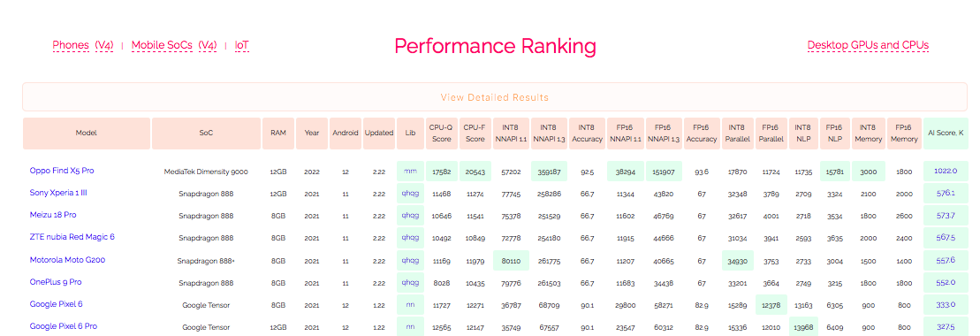Open the Mobile SoCs (V4) ranking
The height and width of the screenshot is (336, 980).
click(174, 46)
